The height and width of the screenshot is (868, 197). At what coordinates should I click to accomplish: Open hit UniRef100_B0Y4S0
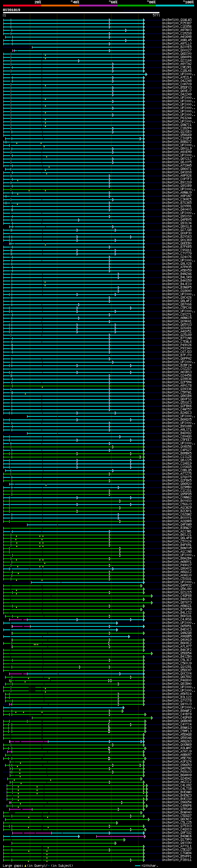[x=177, y=501]
